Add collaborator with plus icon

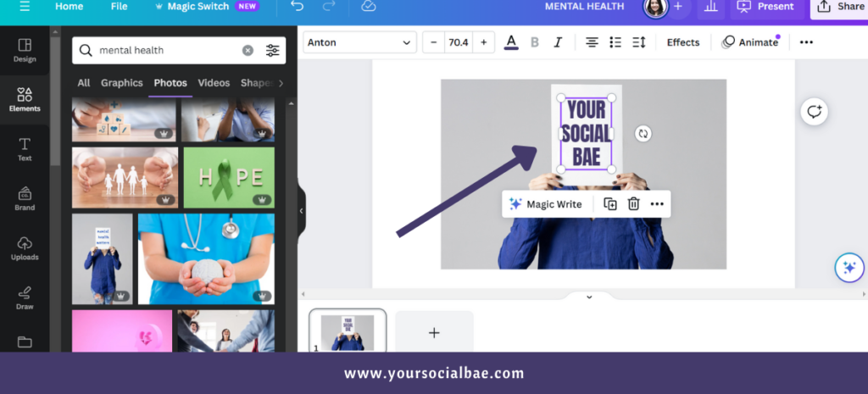click(x=677, y=6)
